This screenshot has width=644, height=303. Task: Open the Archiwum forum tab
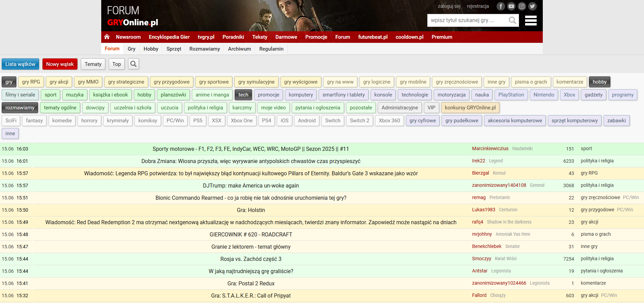[x=239, y=49]
